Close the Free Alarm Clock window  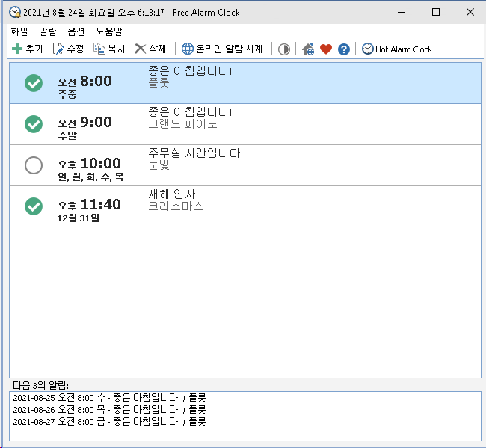[x=470, y=12]
